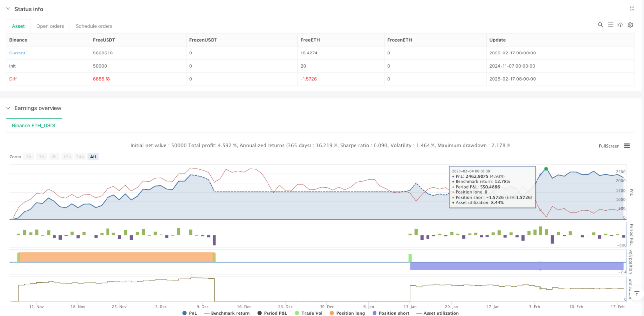Open the list view icon near the search icon
Image resolution: width=644 pixels, height=316 pixels.
tap(611, 25)
